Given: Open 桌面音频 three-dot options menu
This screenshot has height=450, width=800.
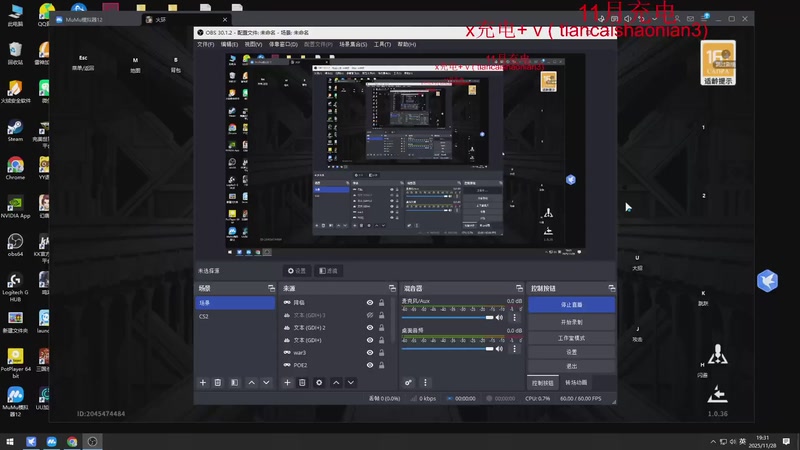Looking at the screenshot, I should (514, 349).
